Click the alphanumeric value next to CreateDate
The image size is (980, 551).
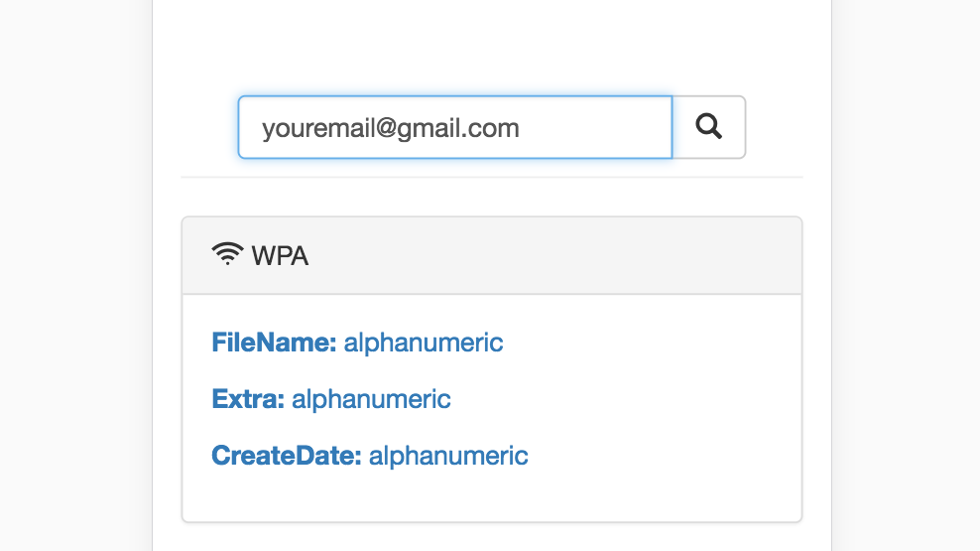point(448,456)
